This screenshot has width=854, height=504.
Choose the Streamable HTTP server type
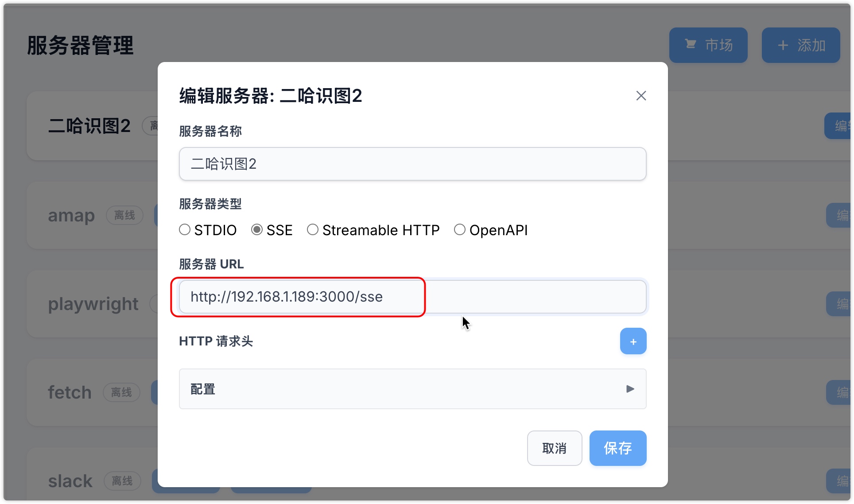[313, 229]
